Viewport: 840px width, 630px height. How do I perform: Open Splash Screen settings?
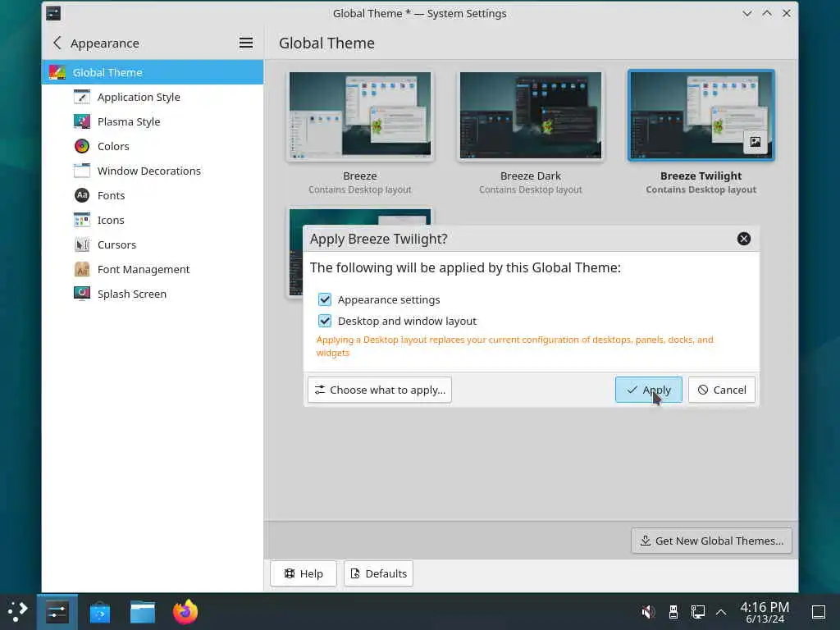tap(152, 294)
